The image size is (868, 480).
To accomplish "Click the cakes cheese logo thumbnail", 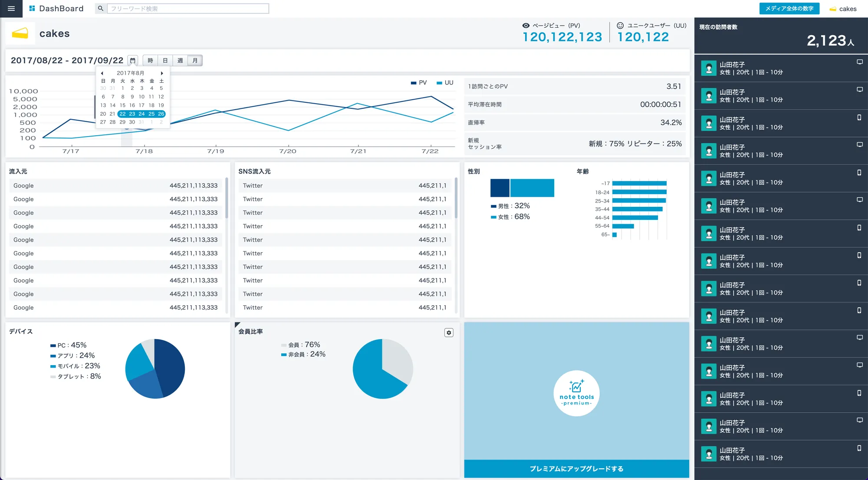I will click(20, 33).
